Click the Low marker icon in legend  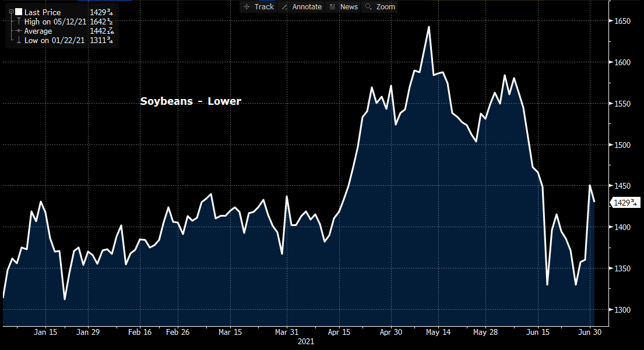[19, 40]
